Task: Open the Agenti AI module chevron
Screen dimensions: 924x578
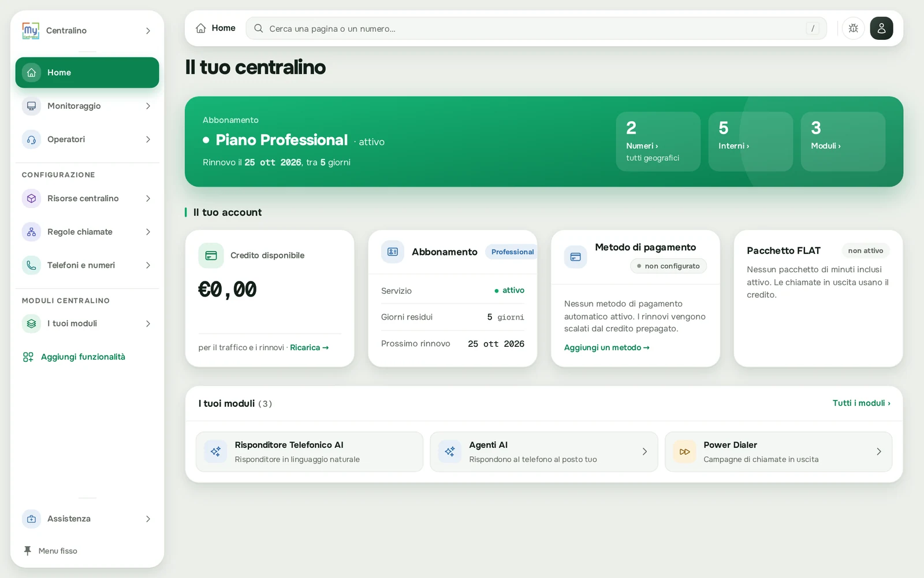Action: point(644,452)
